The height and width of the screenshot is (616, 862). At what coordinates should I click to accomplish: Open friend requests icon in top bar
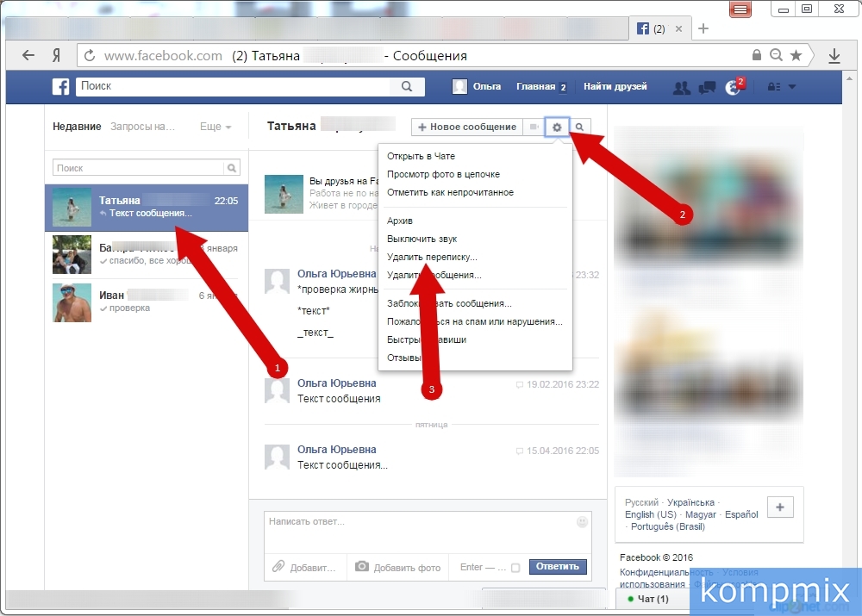pyautogui.click(x=682, y=87)
